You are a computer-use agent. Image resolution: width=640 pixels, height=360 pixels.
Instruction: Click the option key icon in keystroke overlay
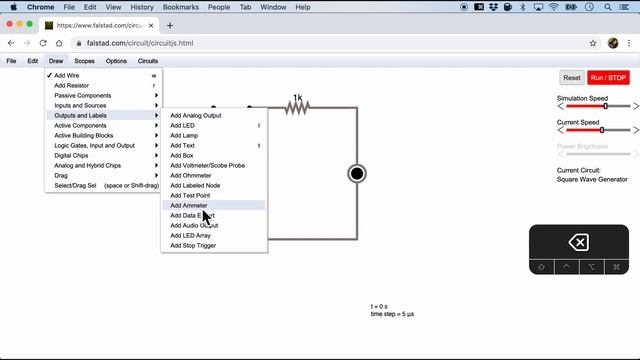(x=591, y=267)
